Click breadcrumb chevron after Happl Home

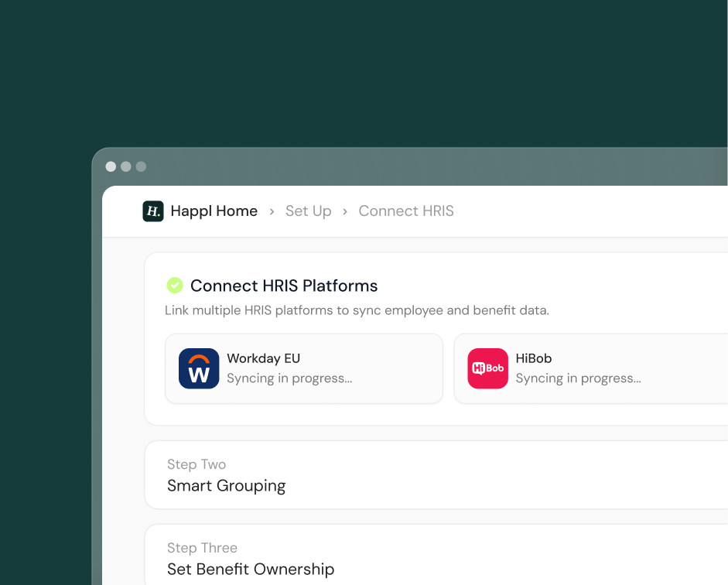coord(272,212)
